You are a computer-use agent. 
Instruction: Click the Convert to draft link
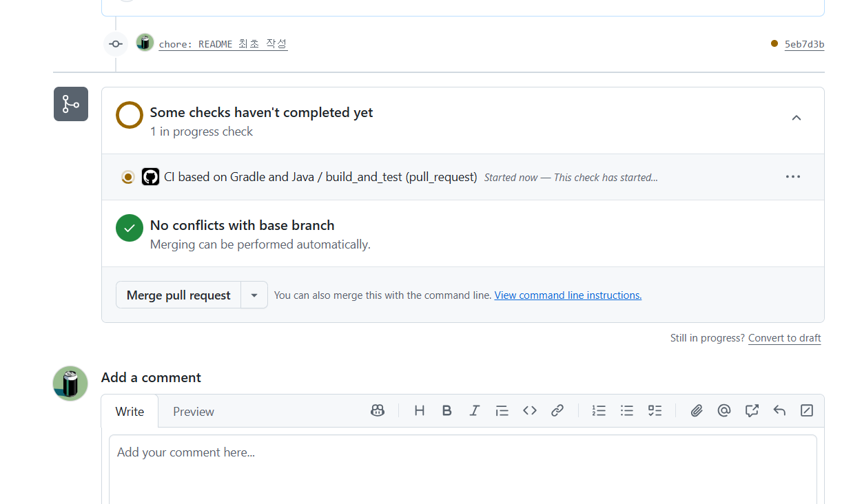pyautogui.click(x=784, y=338)
